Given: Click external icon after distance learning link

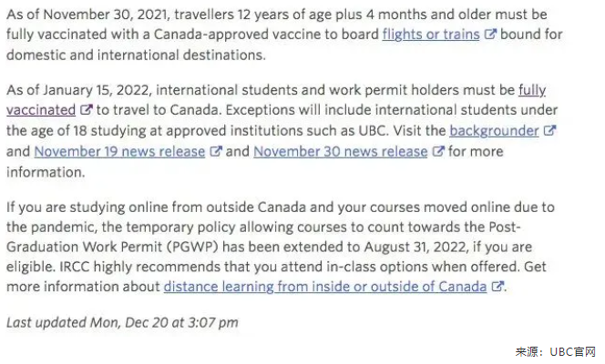Looking at the screenshot, I should click(497, 287).
